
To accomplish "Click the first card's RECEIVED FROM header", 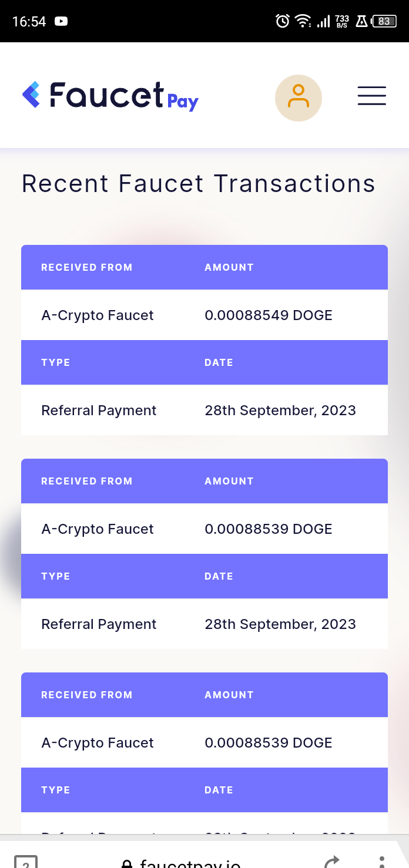I will pos(86,267).
